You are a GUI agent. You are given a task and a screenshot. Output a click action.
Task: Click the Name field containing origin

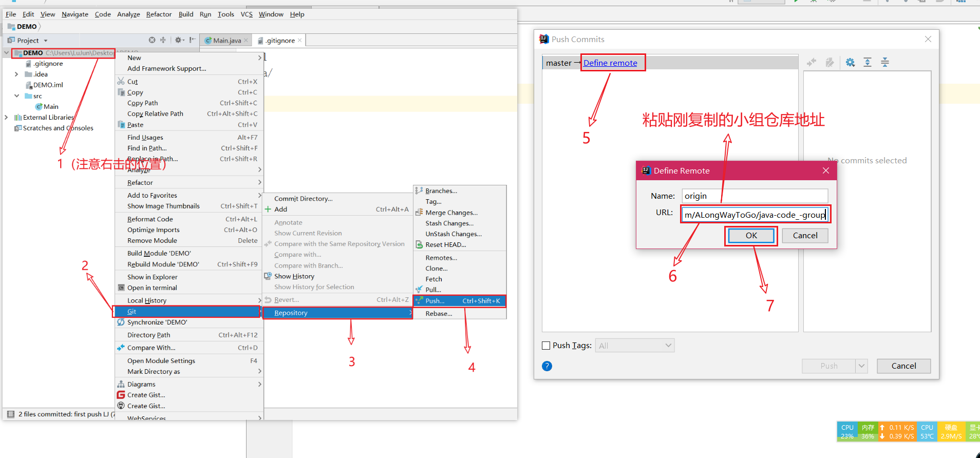755,196
